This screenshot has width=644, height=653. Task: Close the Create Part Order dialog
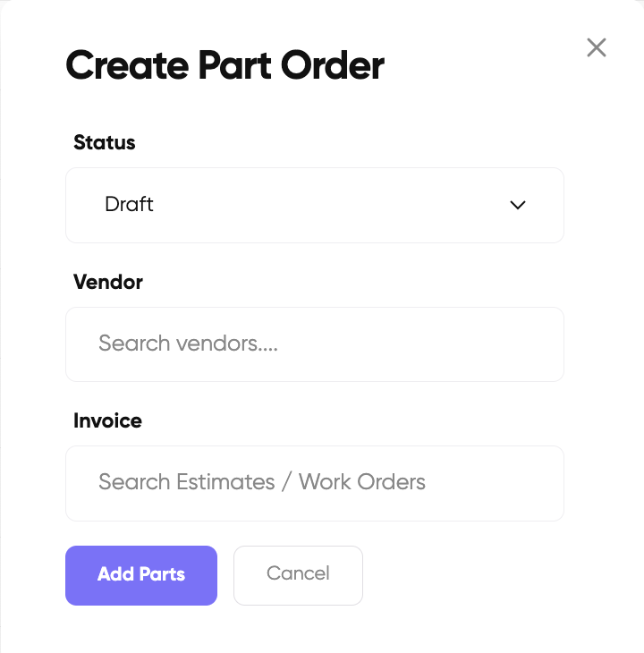pyautogui.click(x=596, y=47)
